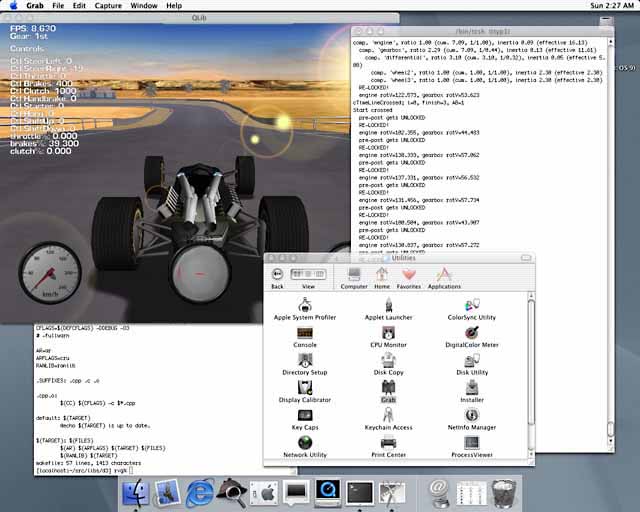
Task: Open the Apple menu
Action: 13,6
